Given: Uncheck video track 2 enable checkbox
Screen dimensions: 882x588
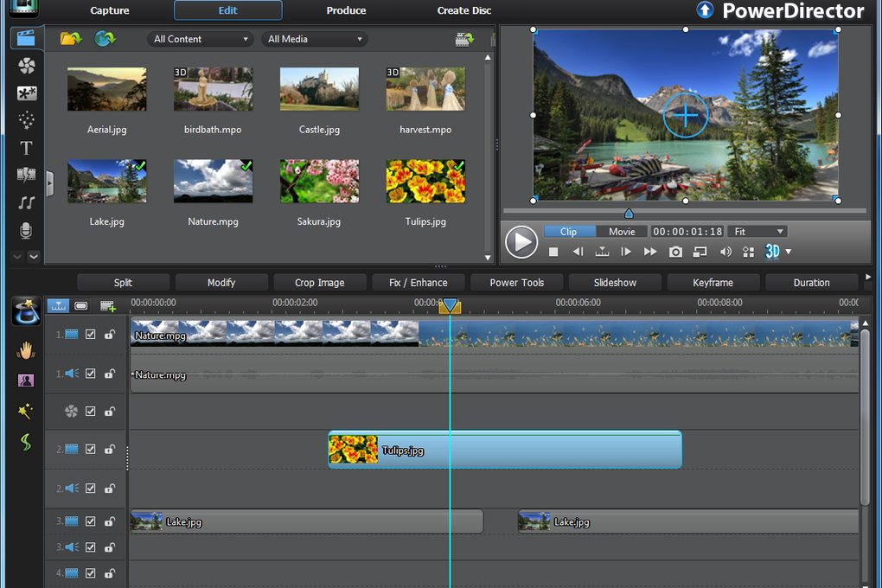Looking at the screenshot, I should pyautogui.click(x=91, y=449).
